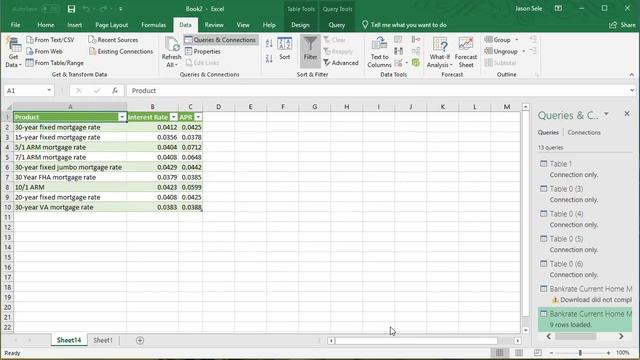Click the Save icon in title bar

tap(71, 9)
